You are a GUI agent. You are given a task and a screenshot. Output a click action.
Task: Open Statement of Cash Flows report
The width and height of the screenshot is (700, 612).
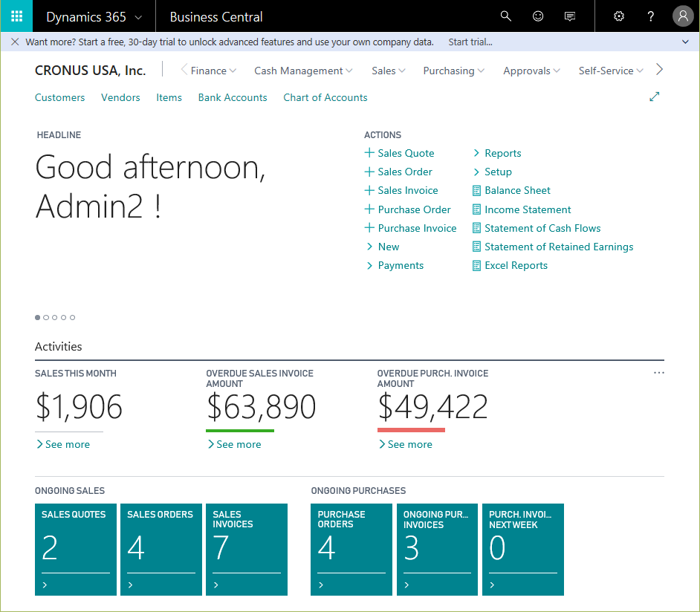coord(537,228)
